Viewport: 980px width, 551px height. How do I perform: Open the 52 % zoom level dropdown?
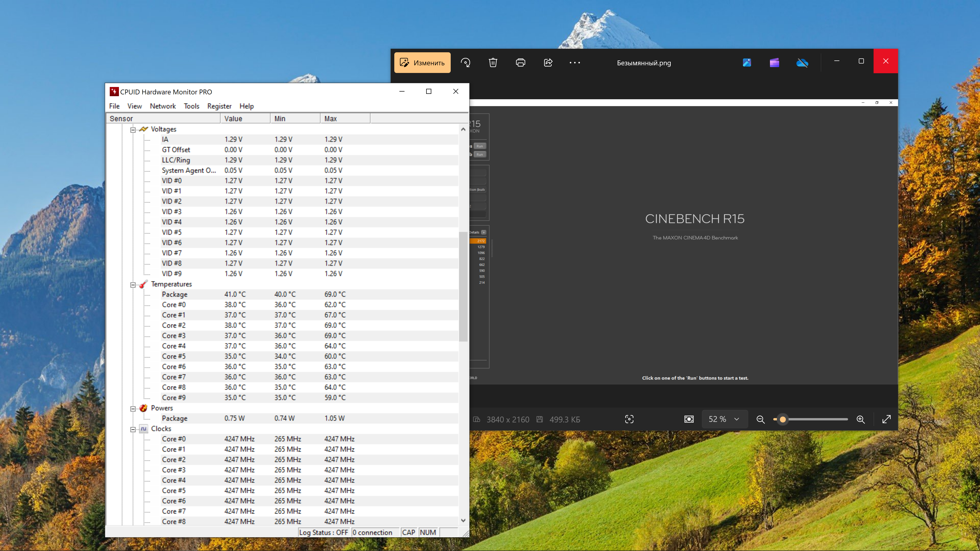(724, 419)
